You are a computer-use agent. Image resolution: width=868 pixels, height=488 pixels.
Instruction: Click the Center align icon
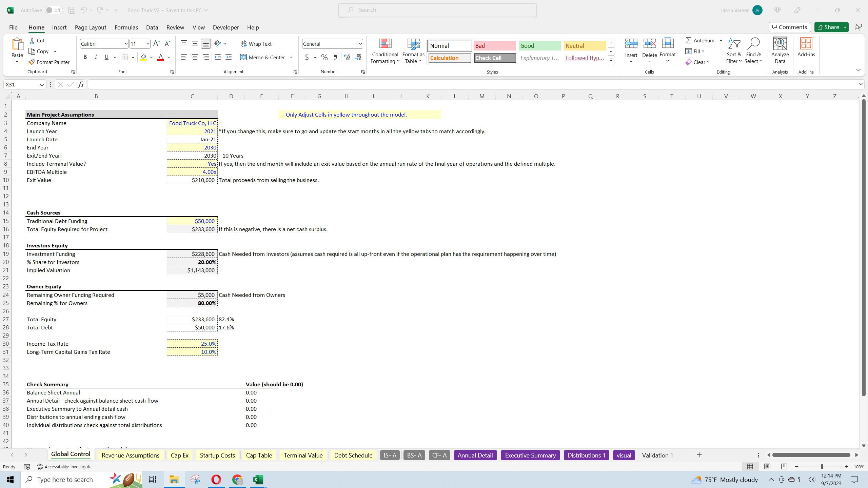pos(195,57)
